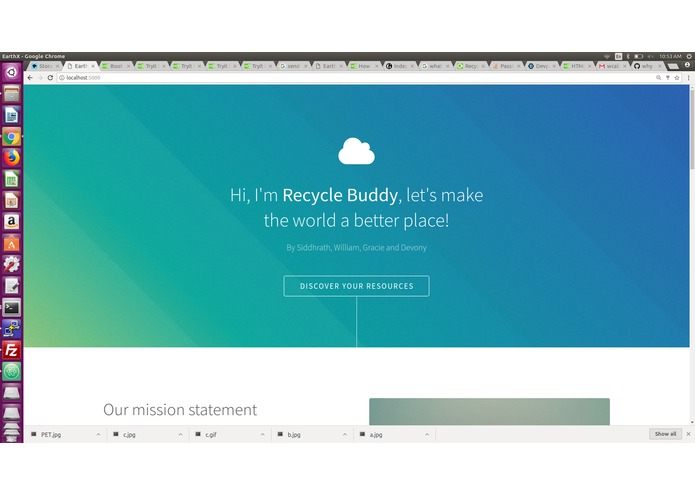This screenshot has width=695, height=494.
Task: Switch to the 'why' GitHub tab
Action: 646,66
